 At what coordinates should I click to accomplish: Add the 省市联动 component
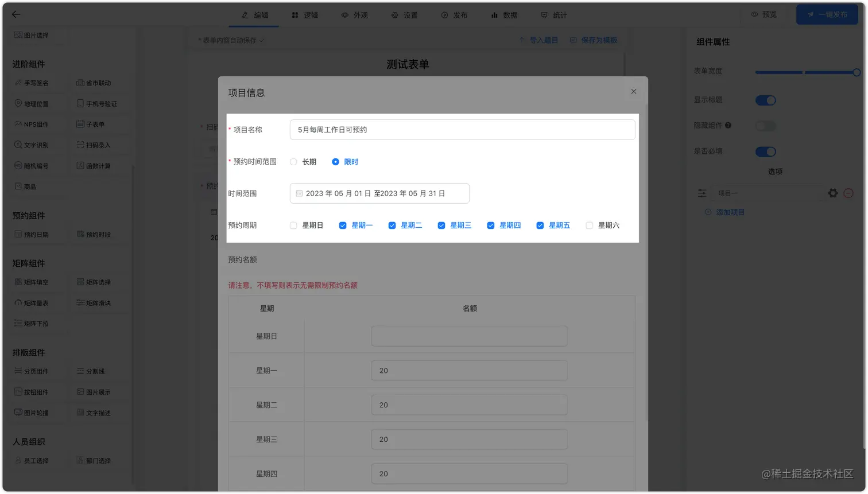[94, 83]
